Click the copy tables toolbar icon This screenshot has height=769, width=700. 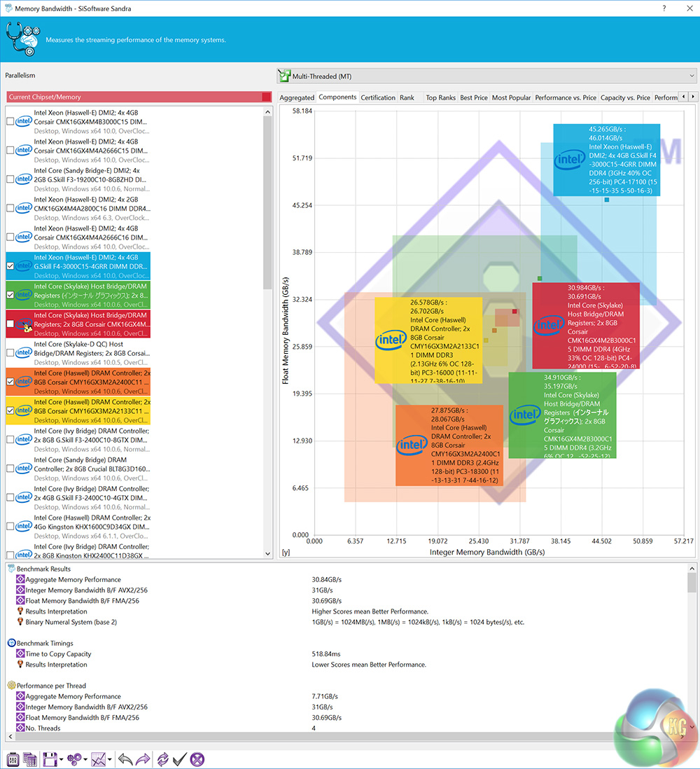point(30,760)
